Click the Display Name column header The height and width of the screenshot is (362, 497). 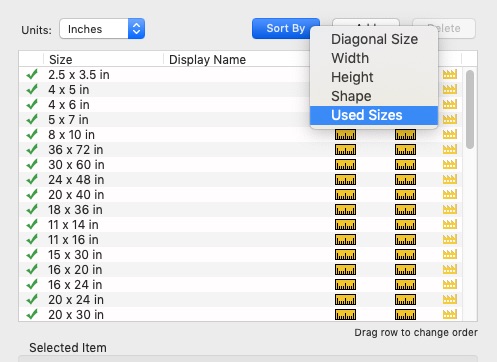237,59
